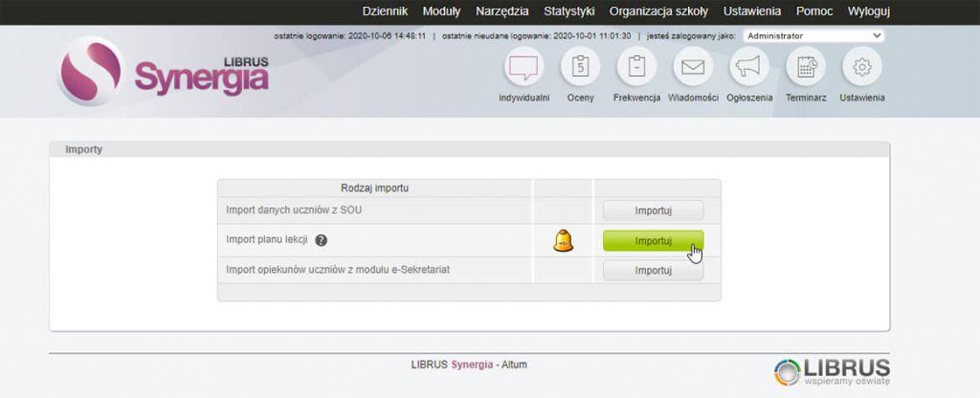Click Wyloguj to log out

pyautogui.click(x=869, y=11)
